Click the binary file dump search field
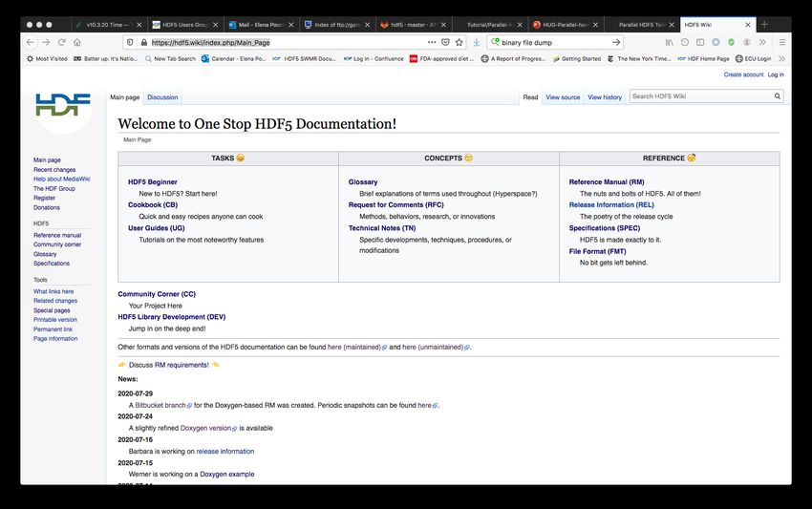812x509 pixels. pos(554,42)
